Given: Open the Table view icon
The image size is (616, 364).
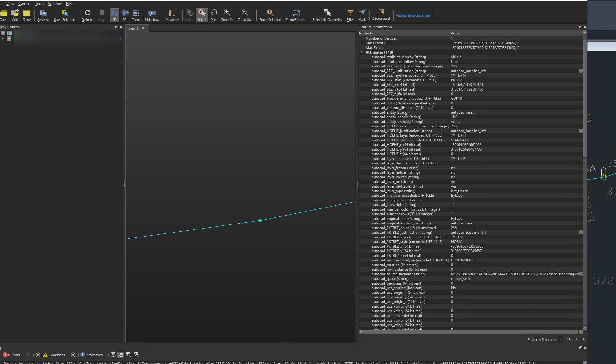Looking at the screenshot, I should [136, 15].
